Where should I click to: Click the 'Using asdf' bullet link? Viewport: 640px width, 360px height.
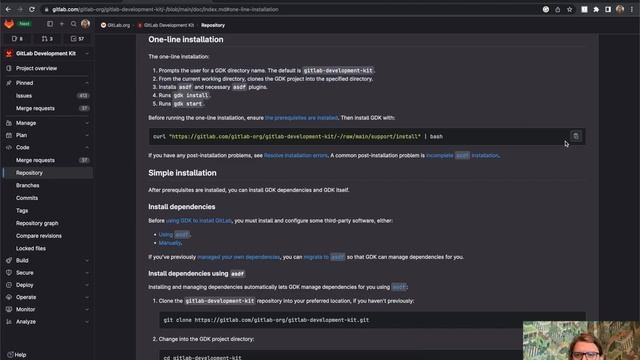click(x=174, y=235)
